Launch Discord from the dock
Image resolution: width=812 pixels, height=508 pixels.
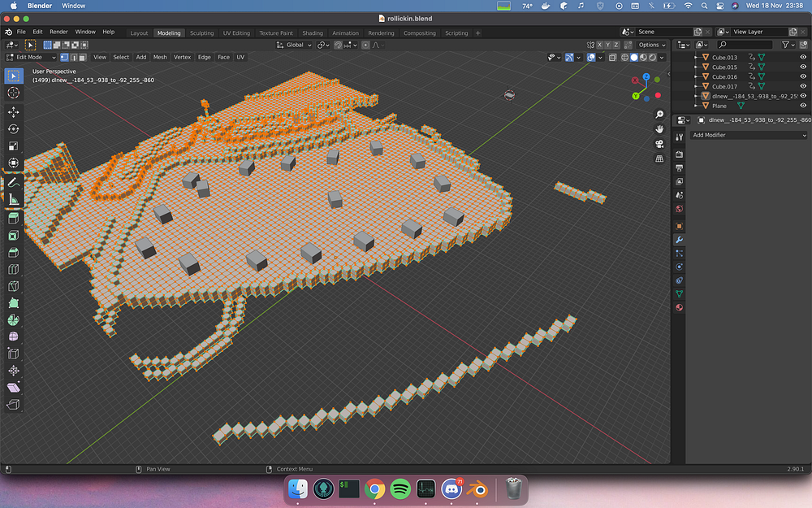(x=451, y=489)
